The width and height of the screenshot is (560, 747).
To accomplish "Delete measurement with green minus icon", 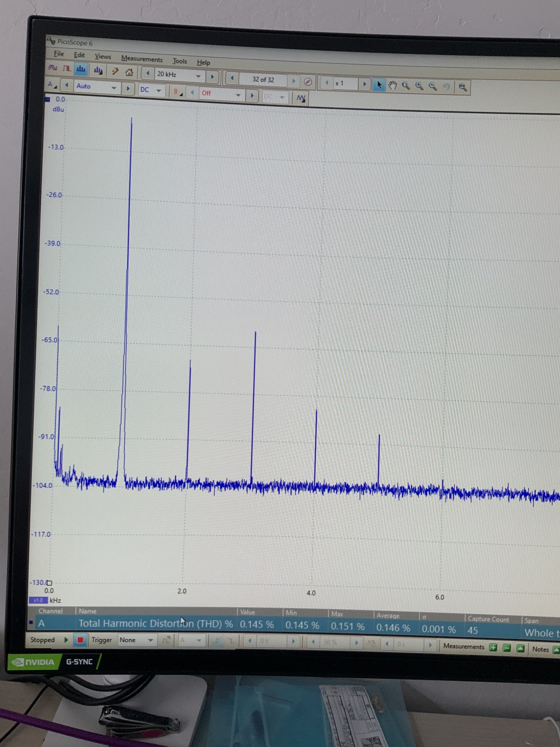I will (507, 648).
